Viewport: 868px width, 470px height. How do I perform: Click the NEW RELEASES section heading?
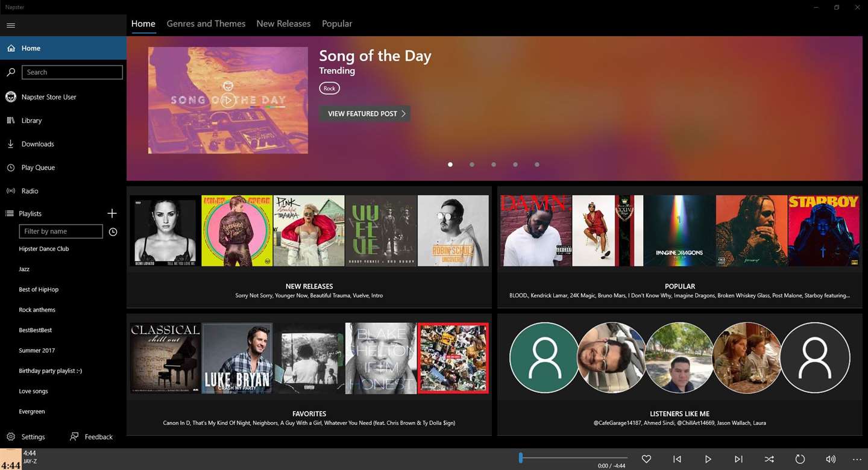click(309, 286)
